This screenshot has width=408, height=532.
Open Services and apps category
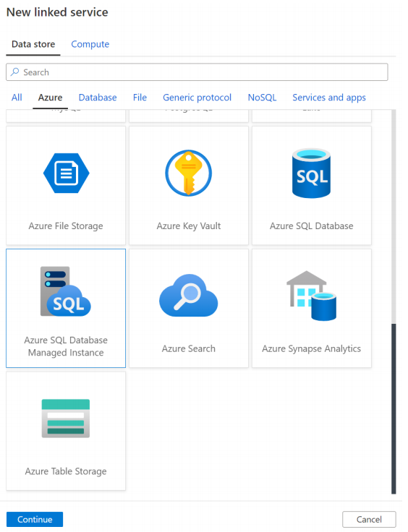(329, 98)
